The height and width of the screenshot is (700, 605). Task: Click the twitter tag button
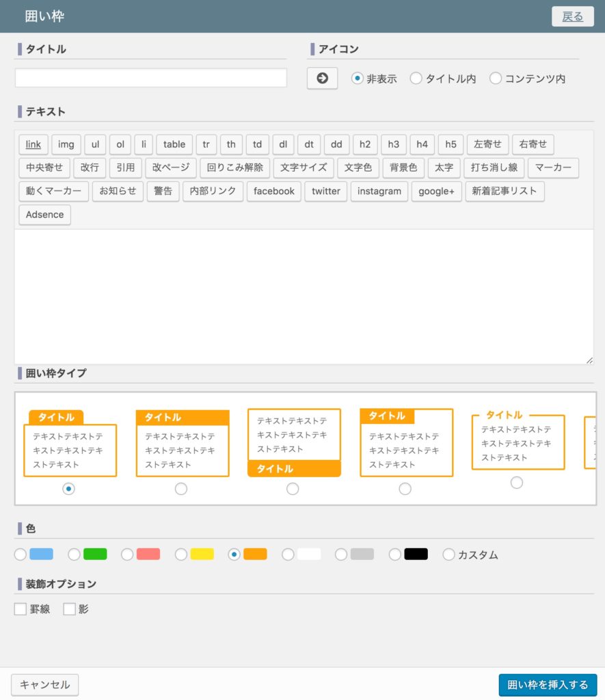pyautogui.click(x=325, y=191)
